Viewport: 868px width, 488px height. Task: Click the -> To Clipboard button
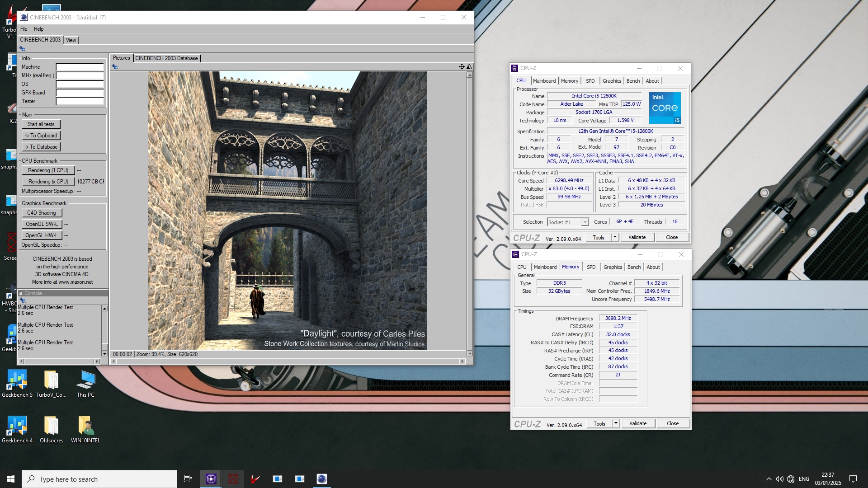pos(41,136)
